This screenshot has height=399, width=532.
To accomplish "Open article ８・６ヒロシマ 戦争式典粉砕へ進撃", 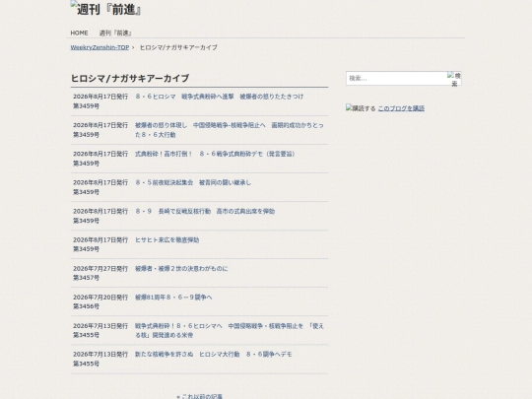I will (x=219, y=97).
